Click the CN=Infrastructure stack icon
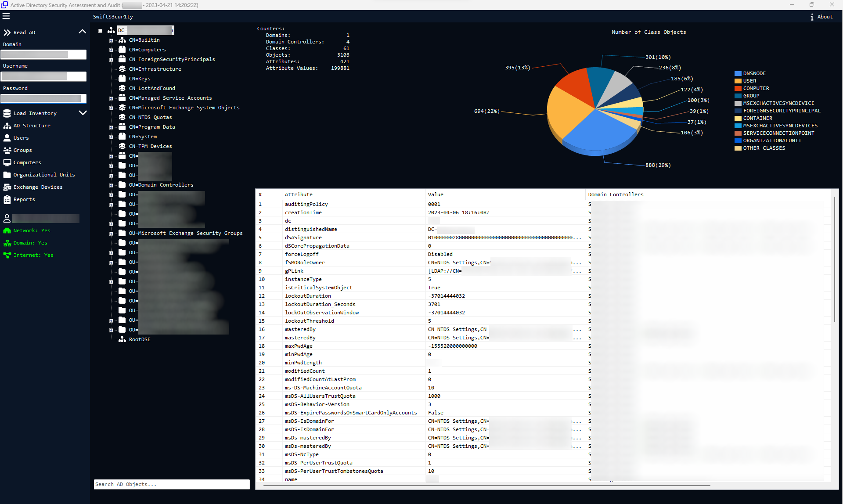Screen dimensions: 843x504 coord(122,69)
